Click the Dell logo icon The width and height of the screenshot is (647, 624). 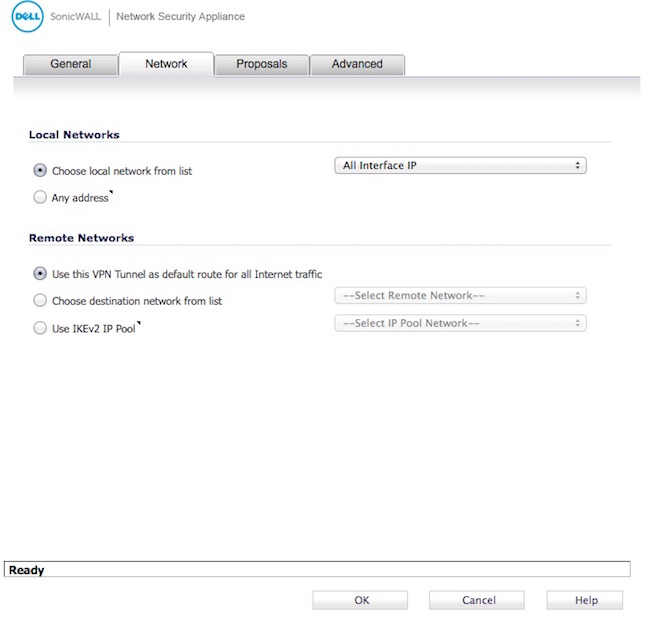(27, 17)
